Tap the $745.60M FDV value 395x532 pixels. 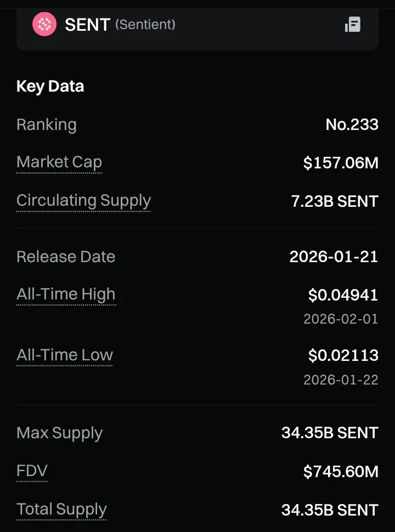pos(341,472)
